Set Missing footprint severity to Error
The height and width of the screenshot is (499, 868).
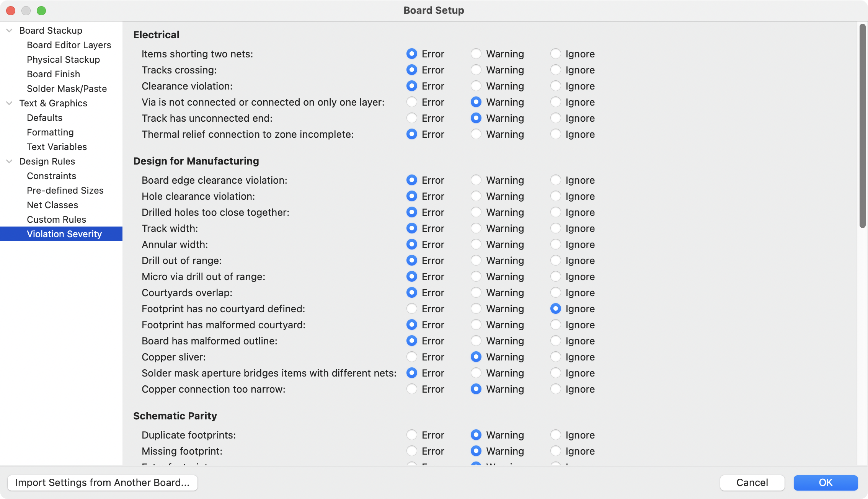(411, 451)
